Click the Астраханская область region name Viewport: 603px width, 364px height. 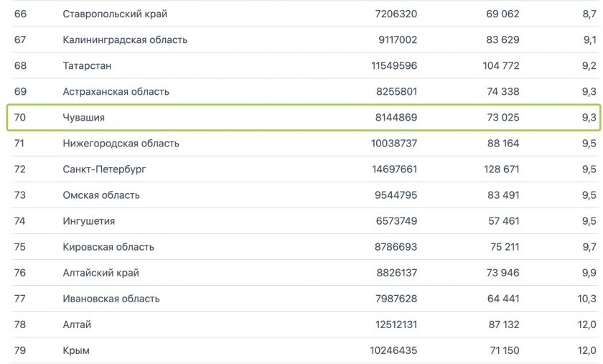pos(116,92)
